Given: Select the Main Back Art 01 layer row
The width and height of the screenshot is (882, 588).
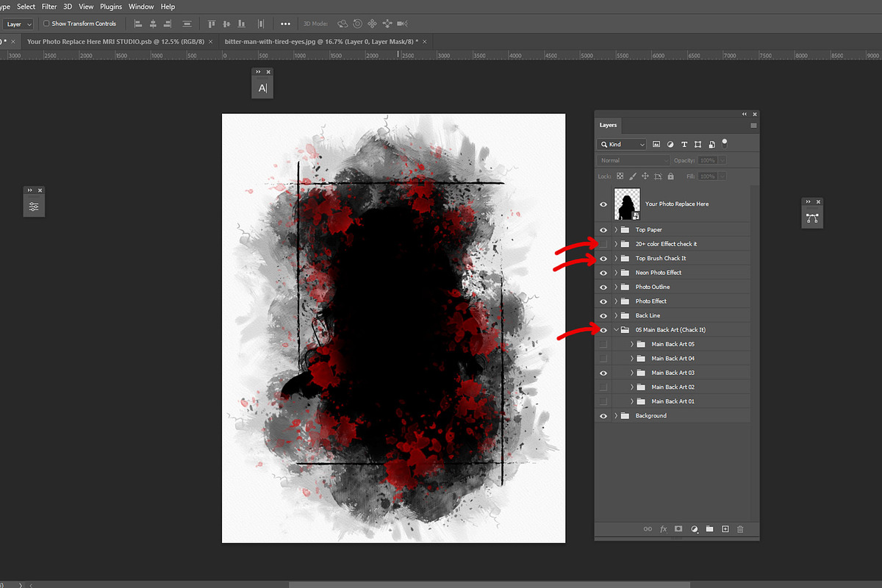Looking at the screenshot, I should tap(673, 401).
